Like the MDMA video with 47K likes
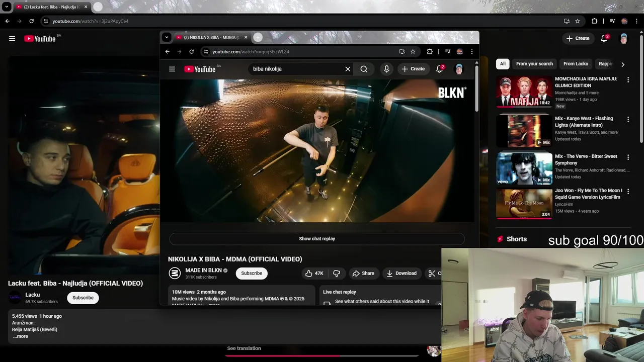Viewport: 644px width, 362px height. point(314,273)
